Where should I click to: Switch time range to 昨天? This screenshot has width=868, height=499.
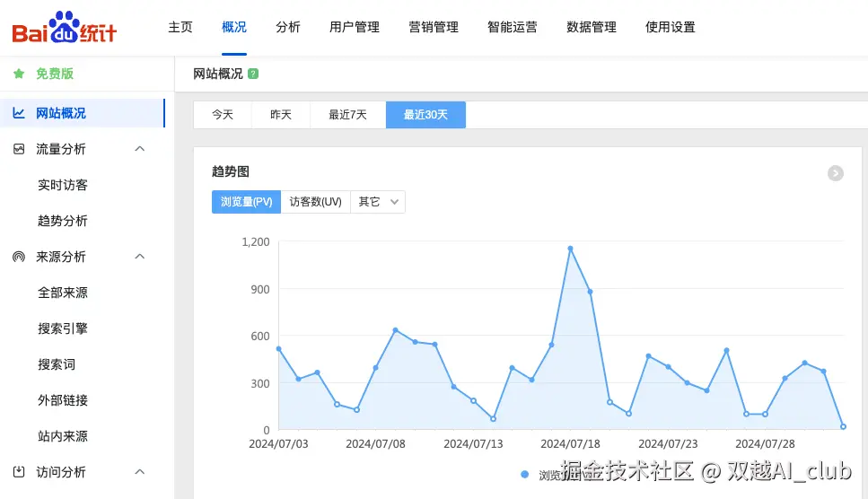pyautogui.click(x=281, y=115)
